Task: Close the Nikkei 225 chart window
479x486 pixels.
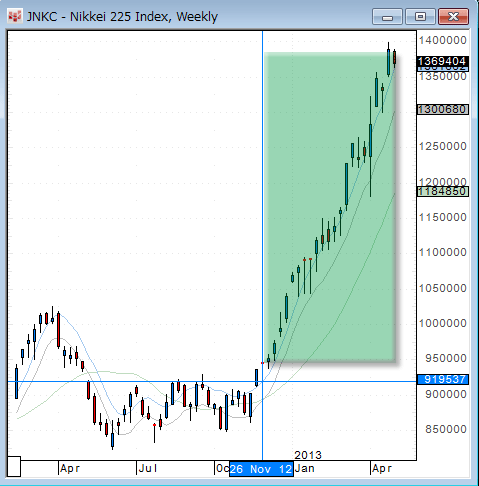Action: pos(453,17)
